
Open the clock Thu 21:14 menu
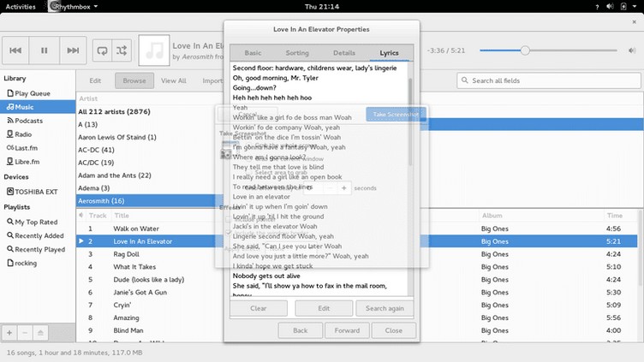pos(322,7)
